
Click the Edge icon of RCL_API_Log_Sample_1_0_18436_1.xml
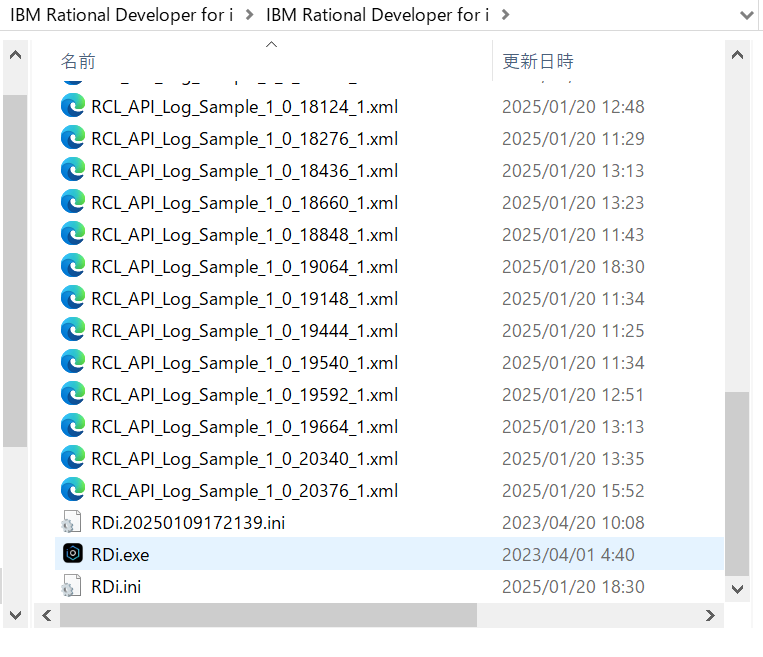(x=73, y=170)
